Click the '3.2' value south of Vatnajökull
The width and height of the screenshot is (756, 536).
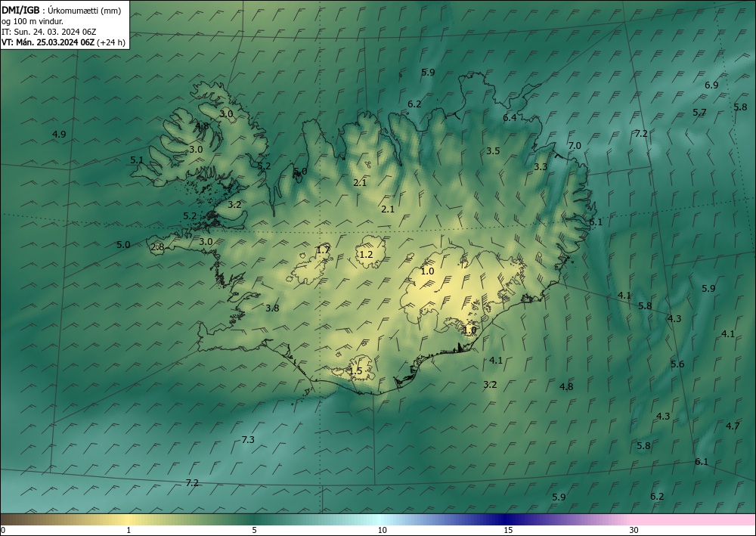(x=490, y=384)
